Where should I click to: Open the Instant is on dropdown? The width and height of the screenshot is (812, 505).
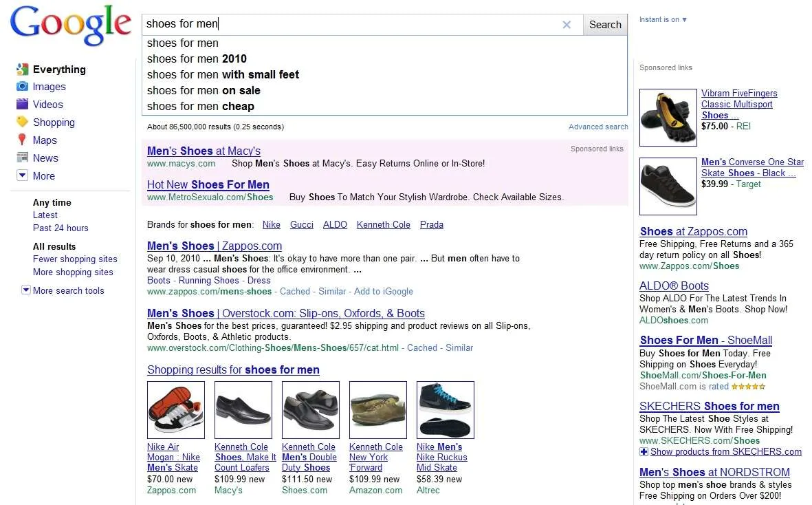(663, 20)
